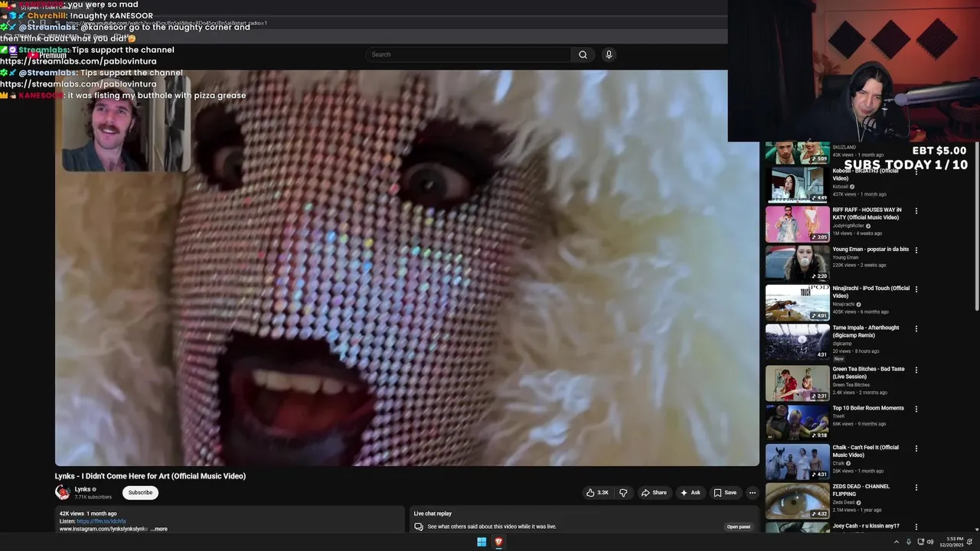Viewport: 980px width, 551px height.
Task: Click the live chat replay bubble icon
Action: pos(419,527)
